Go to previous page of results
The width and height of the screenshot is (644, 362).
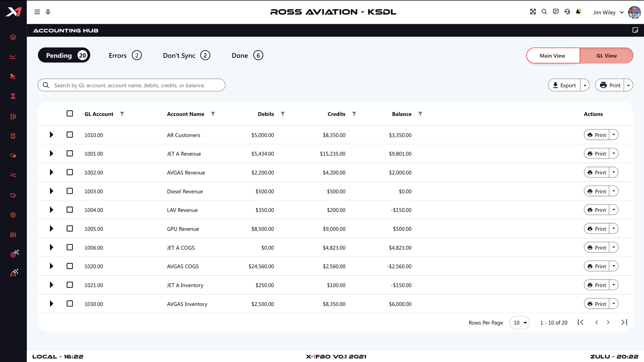point(596,322)
